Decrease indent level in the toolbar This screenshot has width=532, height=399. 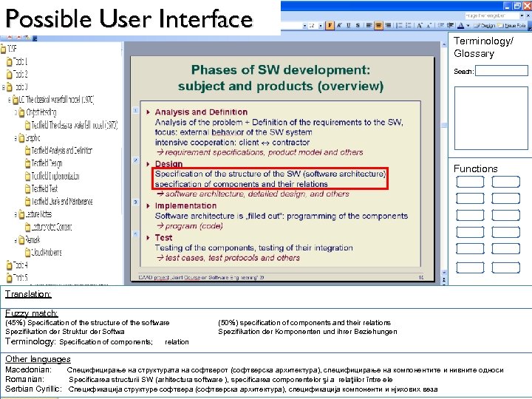440,25
